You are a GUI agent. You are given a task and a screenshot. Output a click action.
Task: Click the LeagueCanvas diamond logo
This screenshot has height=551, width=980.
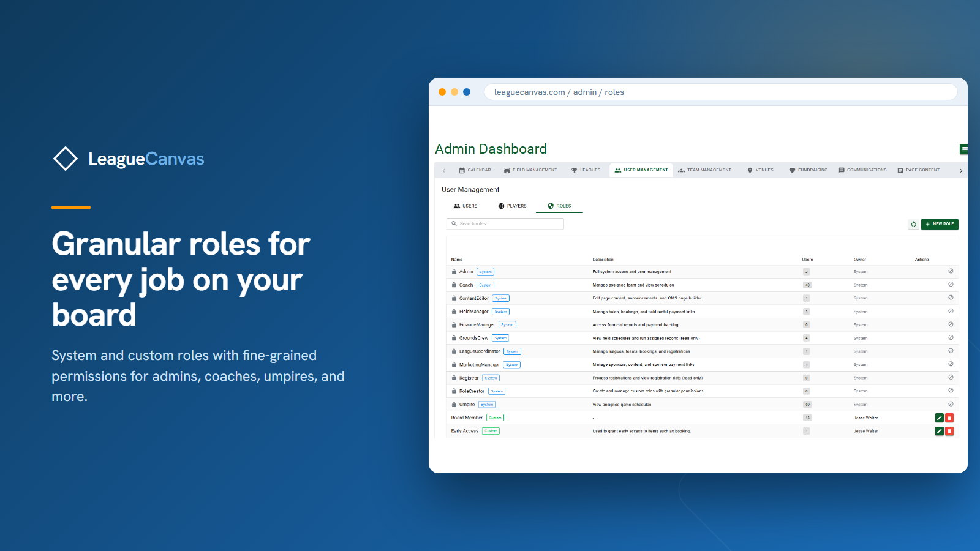pyautogui.click(x=66, y=159)
